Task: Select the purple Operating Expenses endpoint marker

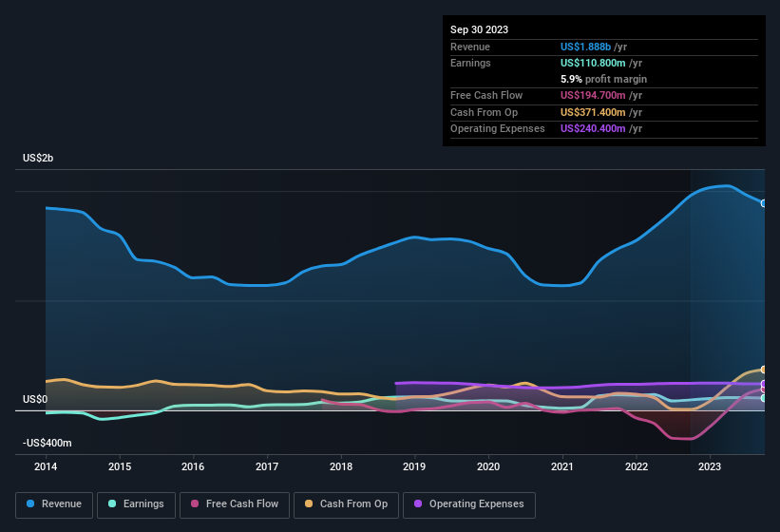Action: (764, 384)
